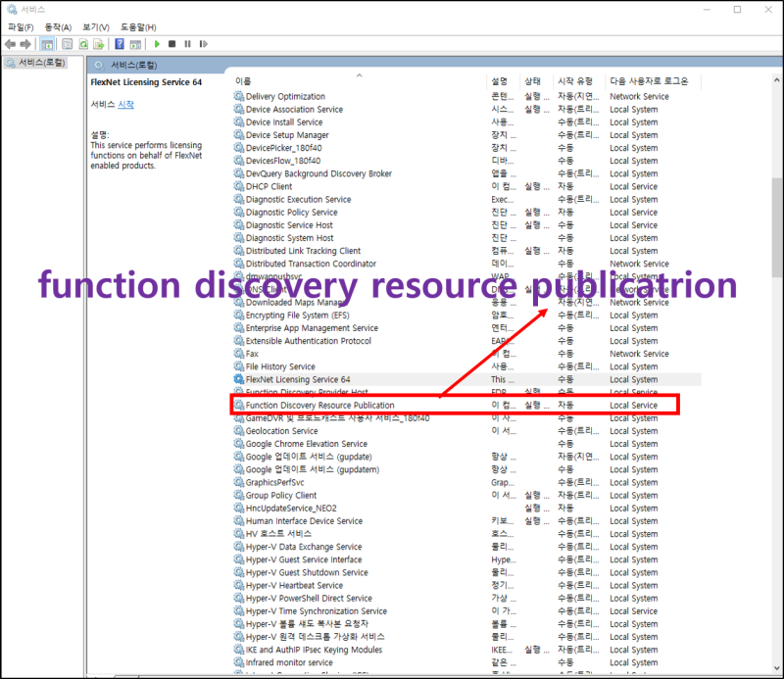This screenshot has width=784, height=679.
Task: Select the Encrypting File System (EFS) service
Action: (x=467, y=315)
